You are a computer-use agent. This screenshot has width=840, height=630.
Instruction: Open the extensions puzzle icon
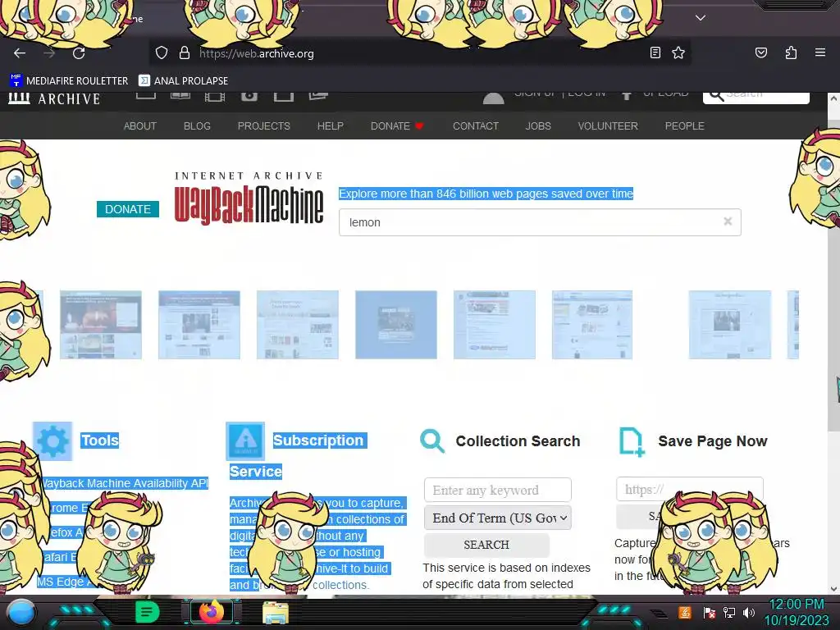click(x=791, y=52)
